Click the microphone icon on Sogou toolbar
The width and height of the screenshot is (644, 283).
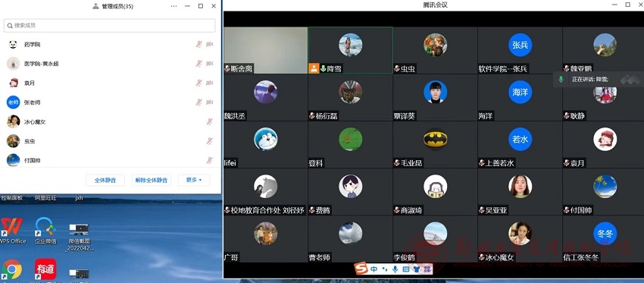pyautogui.click(x=395, y=269)
